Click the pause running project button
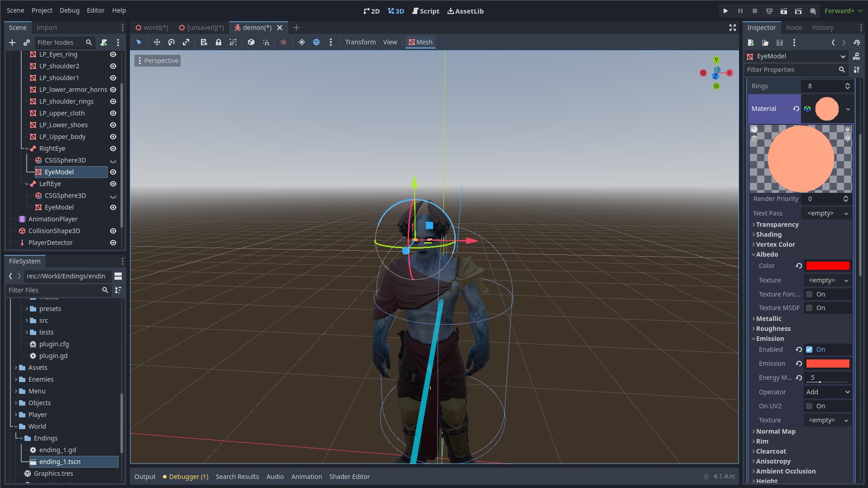Image resolution: width=868 pixels, height=488 pixels. [740, 11]
